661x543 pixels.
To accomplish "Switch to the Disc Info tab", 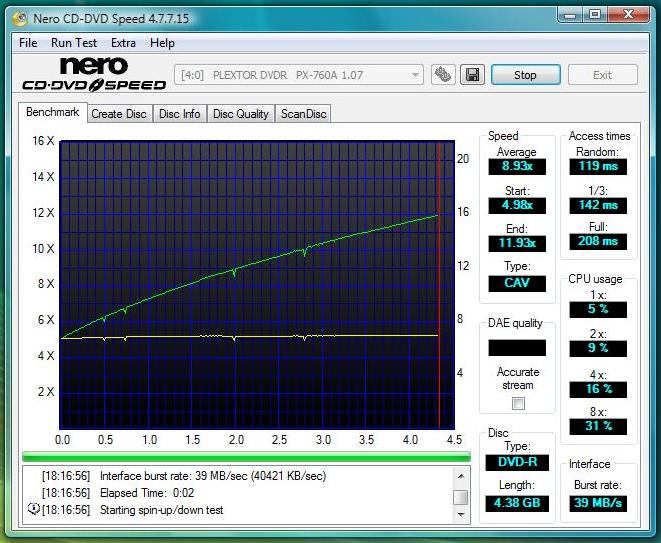I will pos(180,114).
